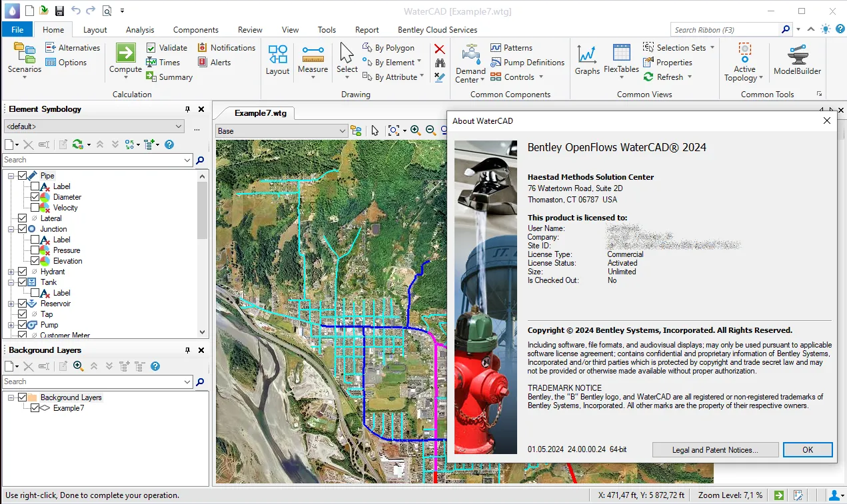This screenshot has height=504, width=847.
Task: Click the Search Ribbon input field
Action: pyautogui.click(x=725, y=29)
